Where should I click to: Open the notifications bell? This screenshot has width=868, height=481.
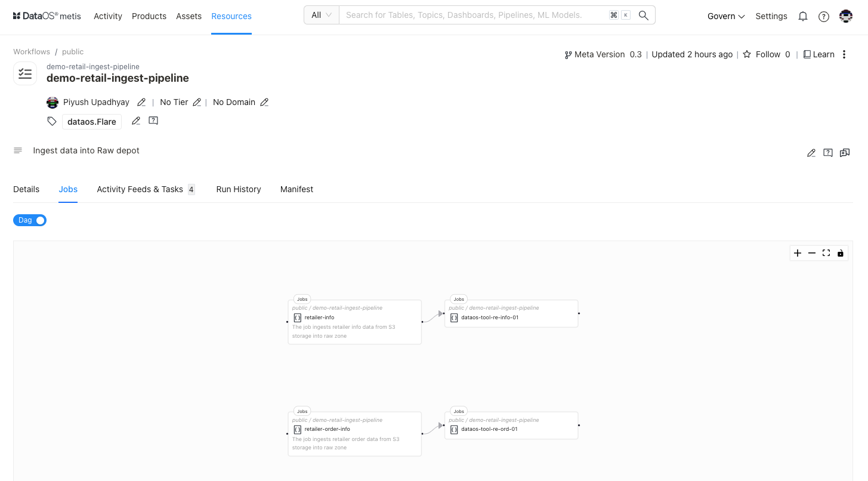point(803,16)
